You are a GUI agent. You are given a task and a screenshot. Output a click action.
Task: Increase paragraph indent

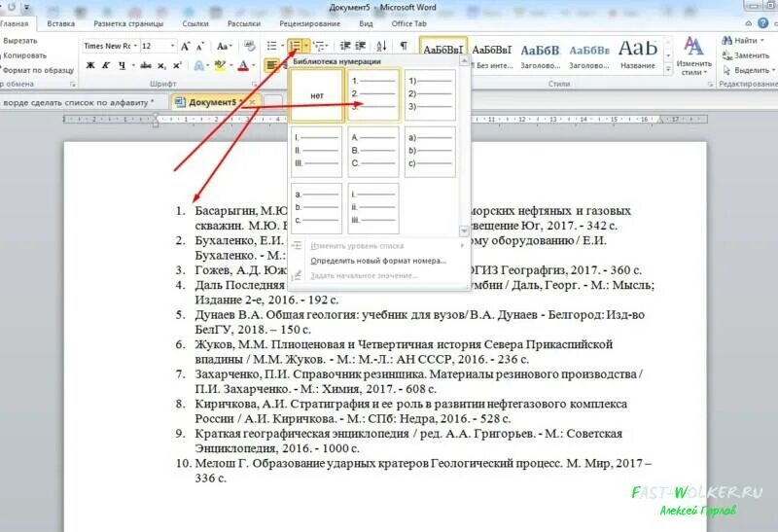(x=361, y=46)
